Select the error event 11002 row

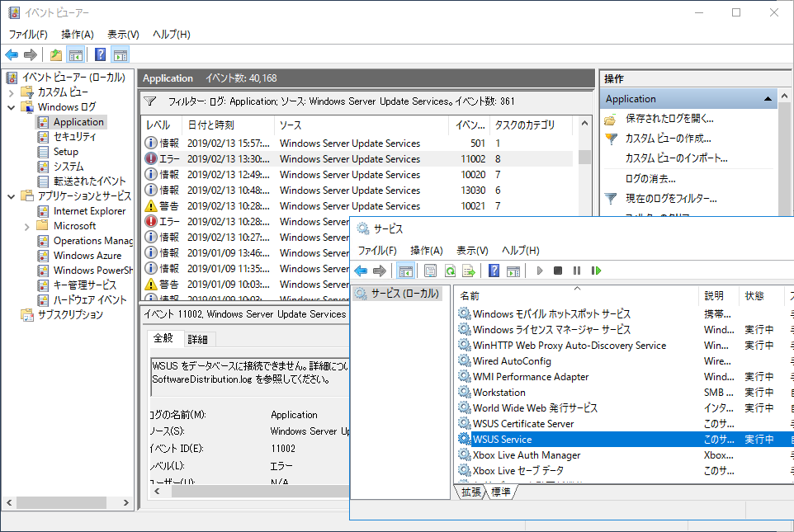(358, 159)
